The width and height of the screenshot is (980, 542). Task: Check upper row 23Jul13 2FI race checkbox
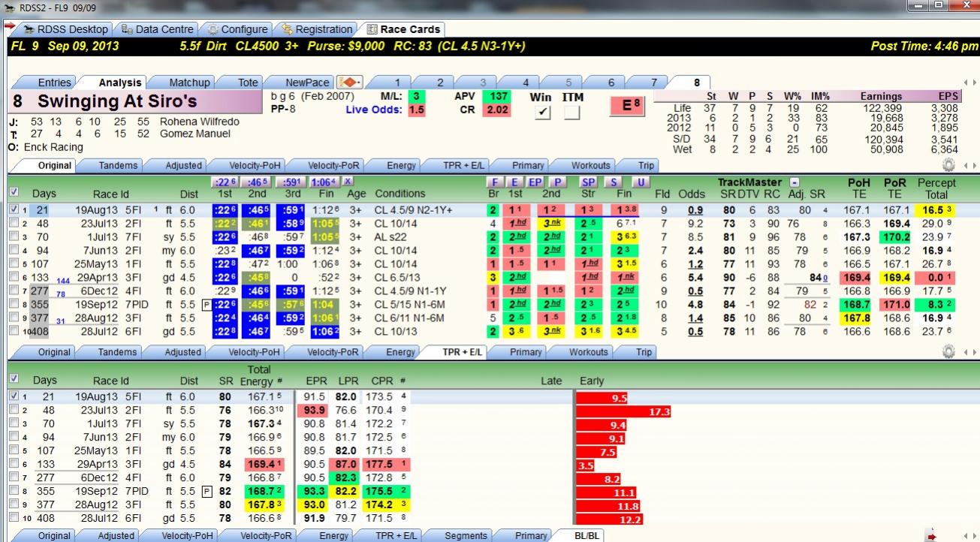click(x=14, y=224)
